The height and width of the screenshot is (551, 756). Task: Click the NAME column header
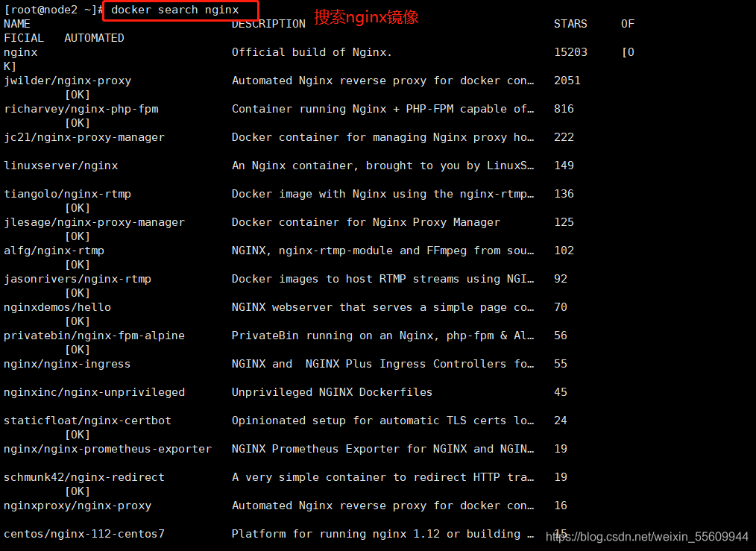[x=17, y=24]
